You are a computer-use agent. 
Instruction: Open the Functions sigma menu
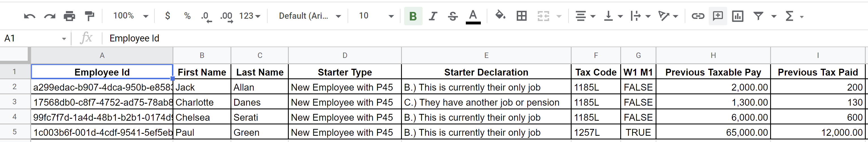(794, 16)
